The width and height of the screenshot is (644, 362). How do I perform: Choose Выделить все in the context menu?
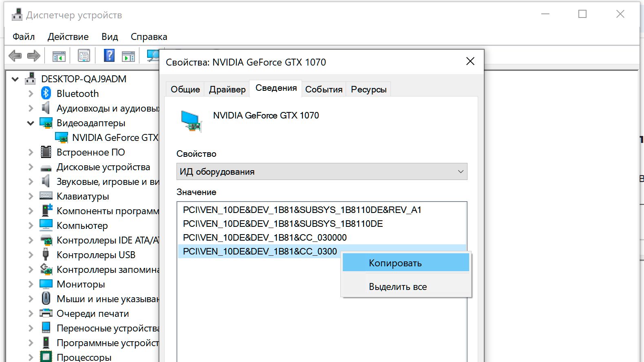tap(397, 287)
